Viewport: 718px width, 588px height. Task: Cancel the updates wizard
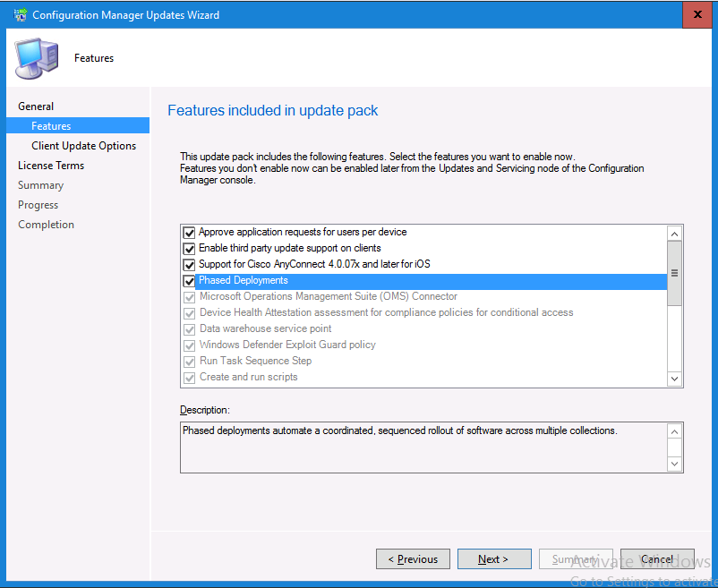[x=657, y=558]
